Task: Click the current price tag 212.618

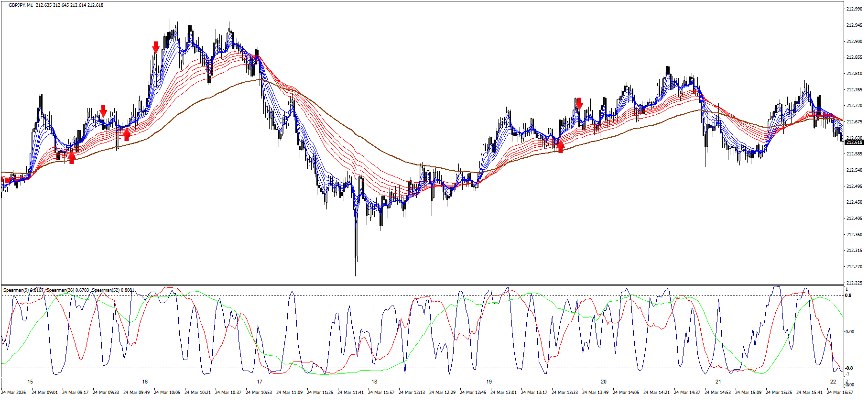Action: 854,142
